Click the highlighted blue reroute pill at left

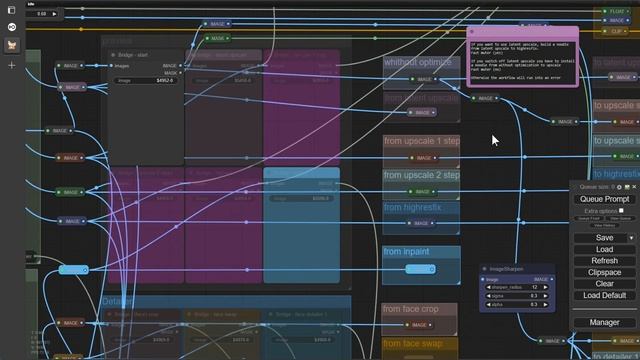(73, 270)
